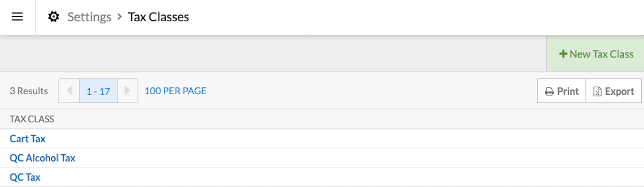Go back to Settings breadcrumb
644x187 pixels.
tap(89, 17)
